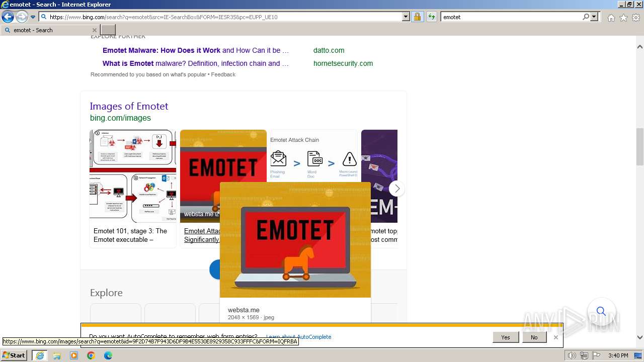Click the datto.com source text
This screenshot has height=362, width=644.
[x=329, y=50]
